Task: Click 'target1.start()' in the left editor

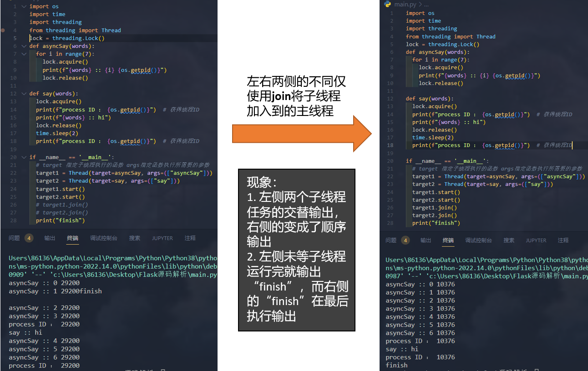Action: coord(61,189)
